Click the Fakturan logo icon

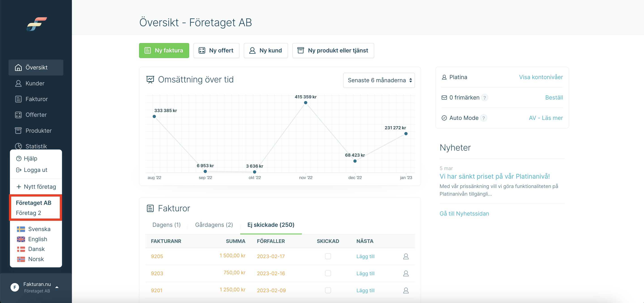37,24
